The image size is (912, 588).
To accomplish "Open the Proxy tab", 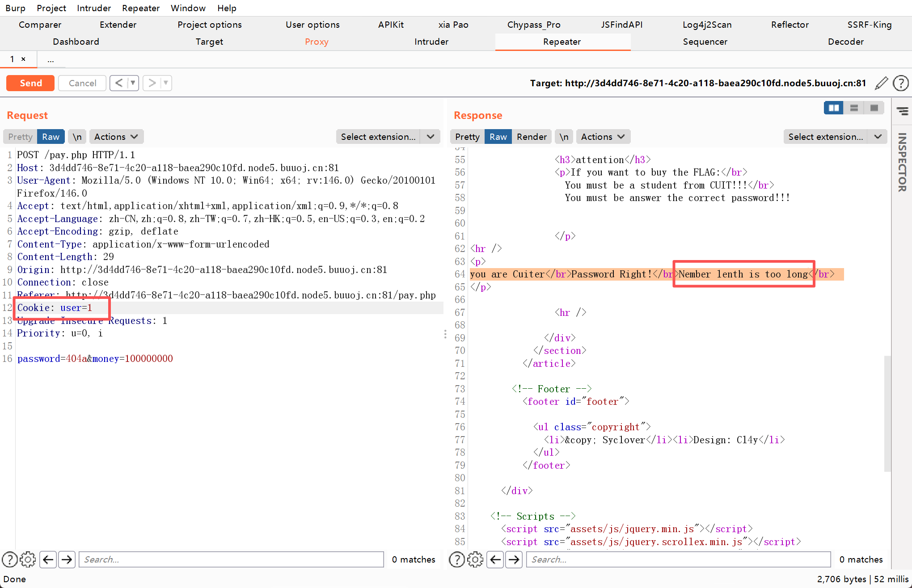I will point(317,42).
